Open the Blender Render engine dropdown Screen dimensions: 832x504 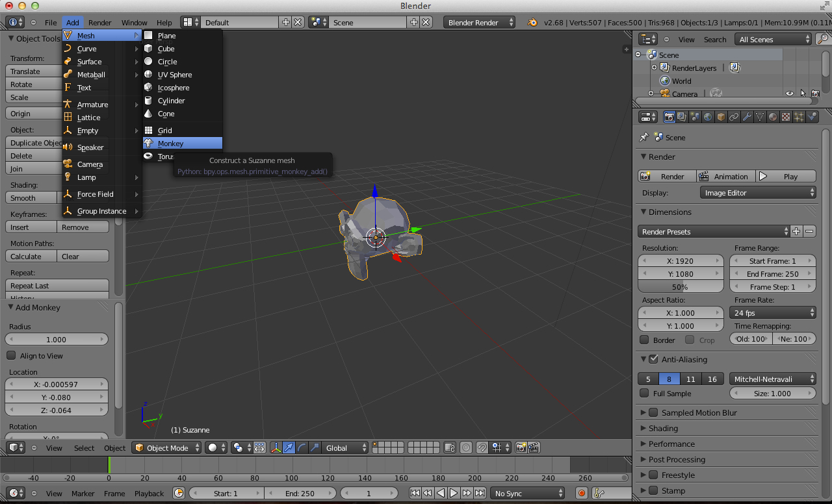(480, 22)
